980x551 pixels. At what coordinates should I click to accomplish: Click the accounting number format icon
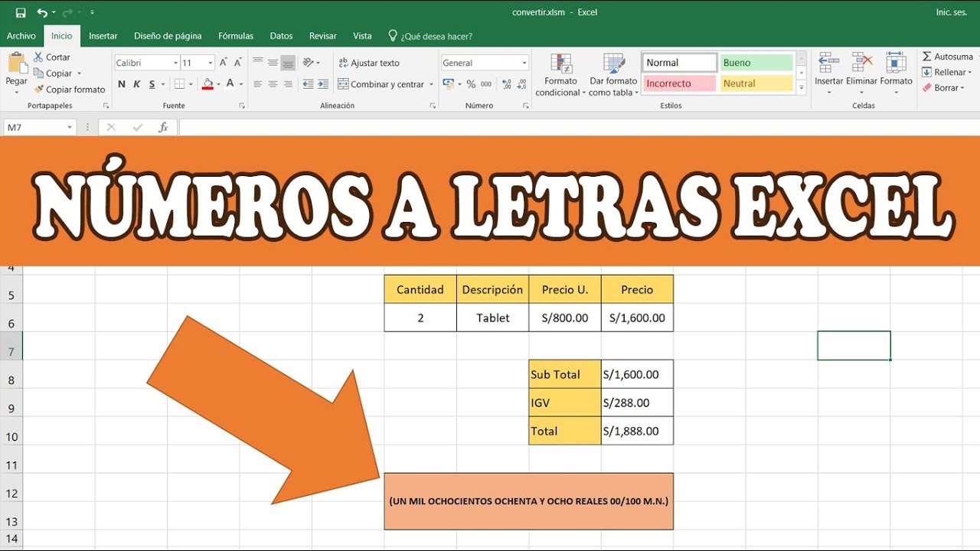(449, 84)
